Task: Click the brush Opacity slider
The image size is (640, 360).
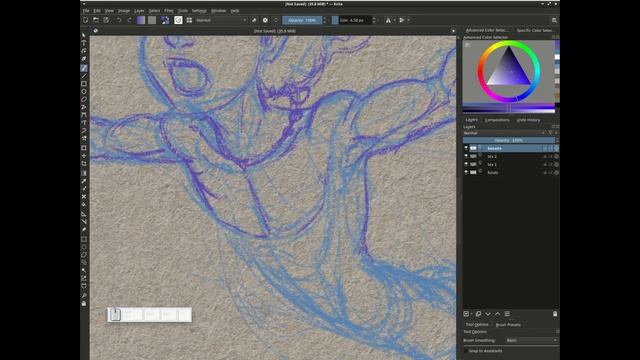Action: point(302,20)
